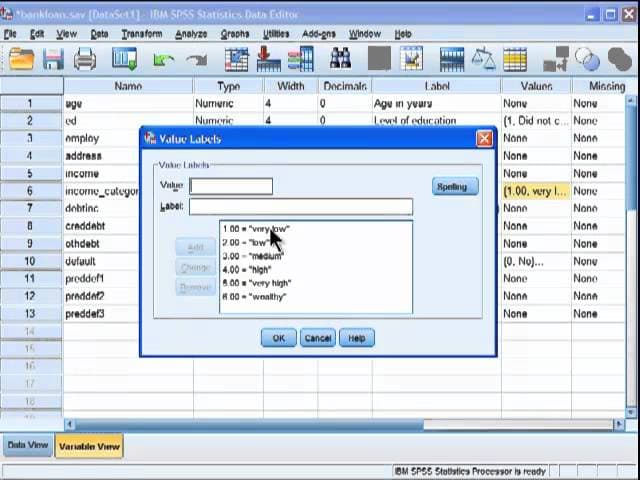The height and width of the screenshot is (480, 640).
Task: Click the binoculars Find icon
Action: coord(340,59)
